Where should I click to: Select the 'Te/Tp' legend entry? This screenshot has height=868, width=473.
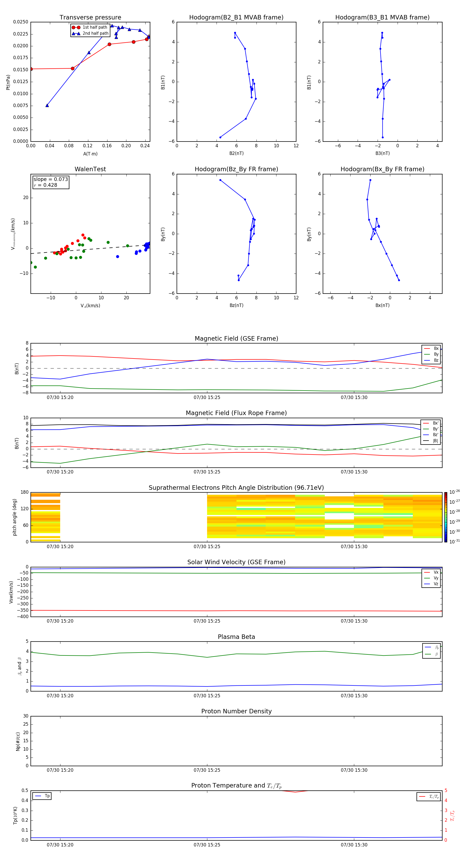click(429, 796)
